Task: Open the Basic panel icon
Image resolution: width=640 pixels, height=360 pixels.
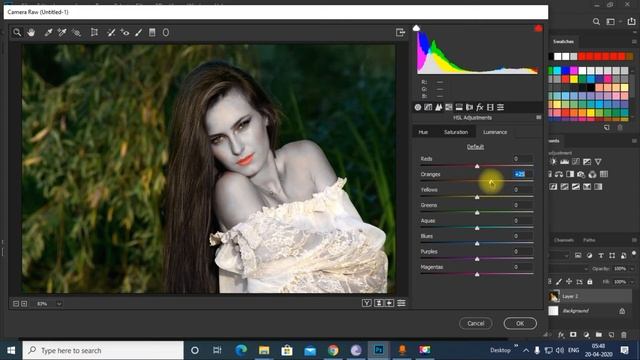Action: click(418, 107)
